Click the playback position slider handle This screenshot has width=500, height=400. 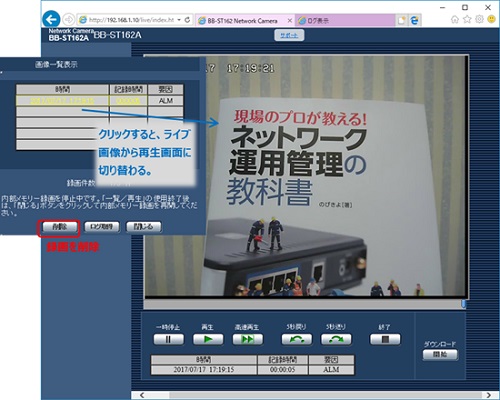463,304
